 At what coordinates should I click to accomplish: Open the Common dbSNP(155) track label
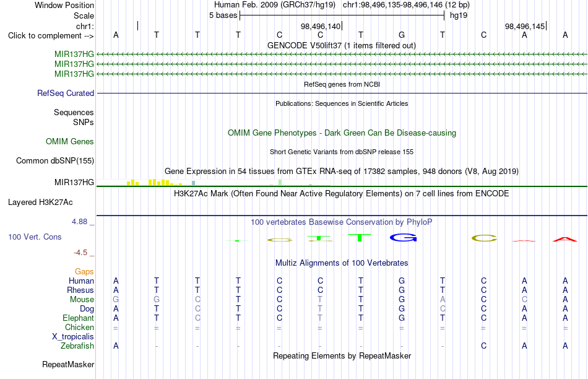[x=54, y=160]
